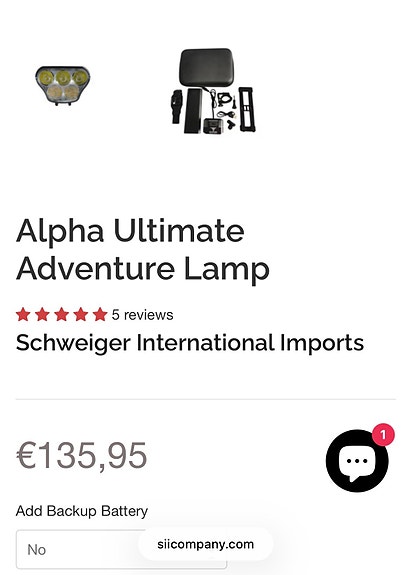Click the second red rating star
The height and width of the screenshot is (575, 412).
pyautogui.click(x=42, y=315)
